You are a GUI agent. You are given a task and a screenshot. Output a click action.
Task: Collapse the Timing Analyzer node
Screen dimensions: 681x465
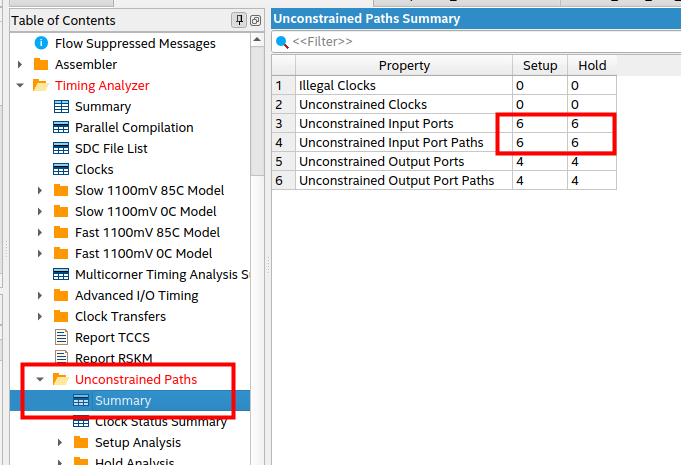pos(20,85)
